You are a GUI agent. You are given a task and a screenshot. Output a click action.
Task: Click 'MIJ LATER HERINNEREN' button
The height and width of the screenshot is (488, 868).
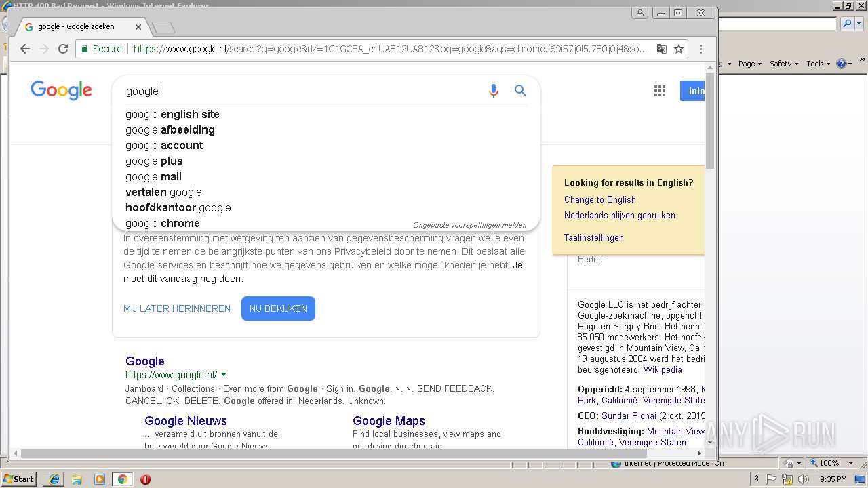tap(177, 308)
